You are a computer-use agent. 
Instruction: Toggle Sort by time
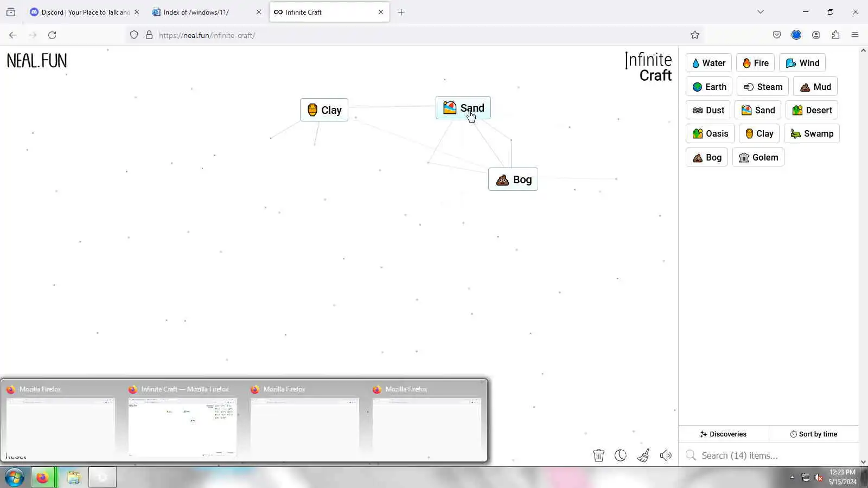coord(814,434)
